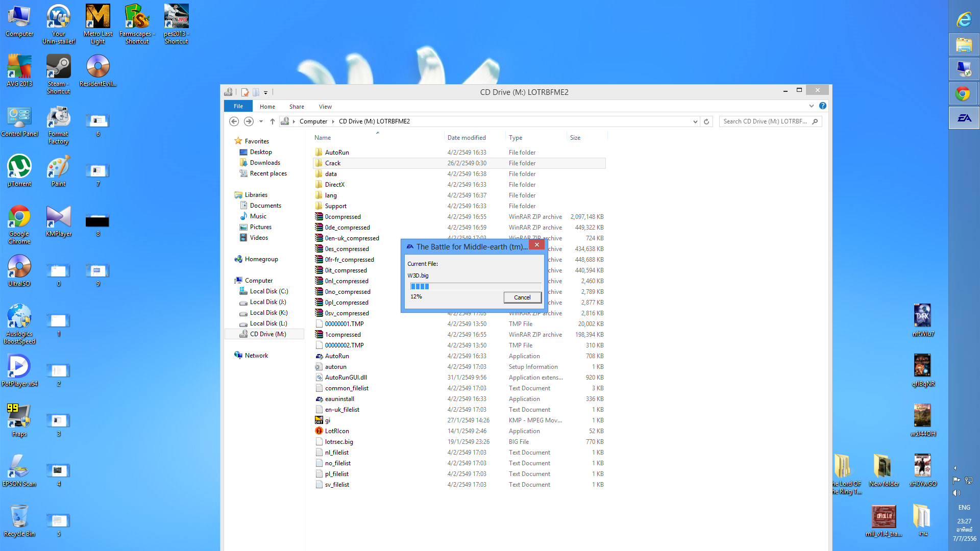This screenshot has width=980, height=551.
Task: Open the recent locations dropdown arrow
Action: 261,121
